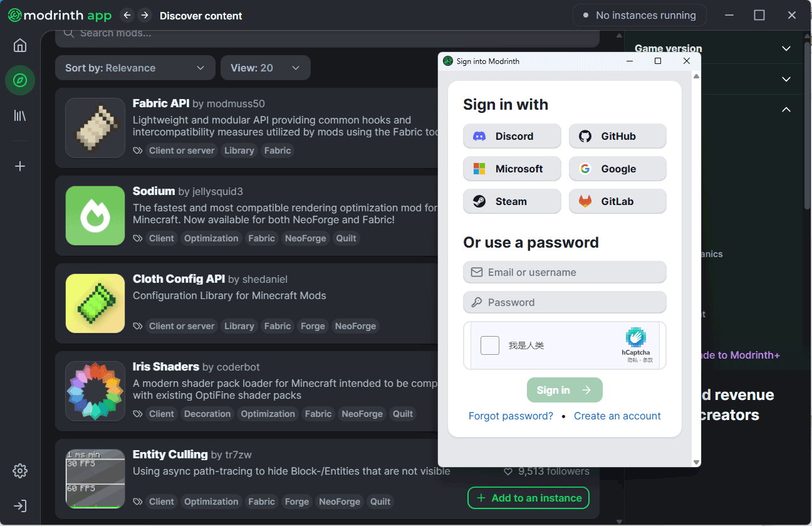Click the sign-in icon at sidebar bottom
This screenshot has height=526, width=812.
coord(20,506)
